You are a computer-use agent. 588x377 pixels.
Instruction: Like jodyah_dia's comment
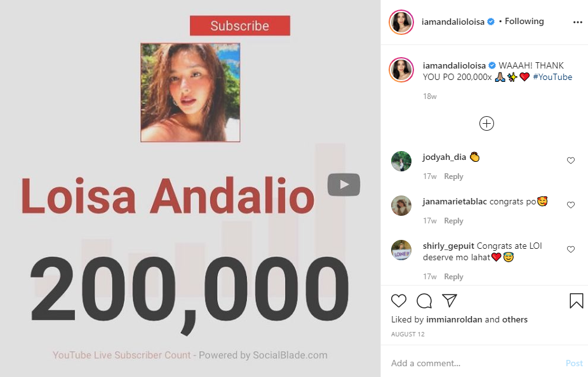[x=571, y=161]
